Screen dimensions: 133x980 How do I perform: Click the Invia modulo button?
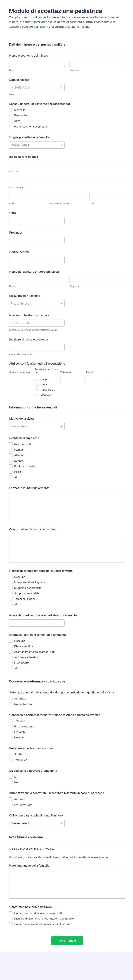(67, 940)
